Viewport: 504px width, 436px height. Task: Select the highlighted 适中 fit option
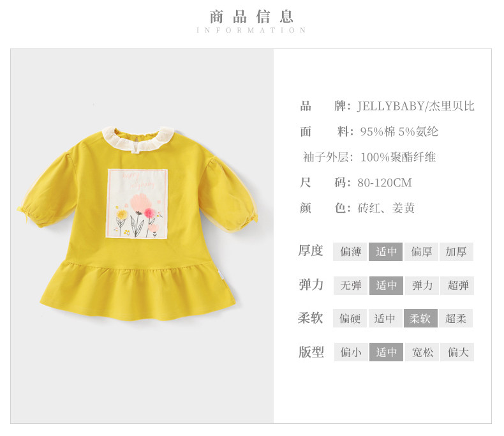(x=386, y=352)
